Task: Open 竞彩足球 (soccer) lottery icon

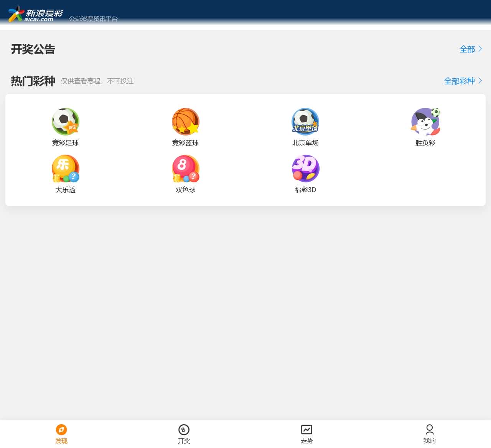Action: (x=66, y=122)
